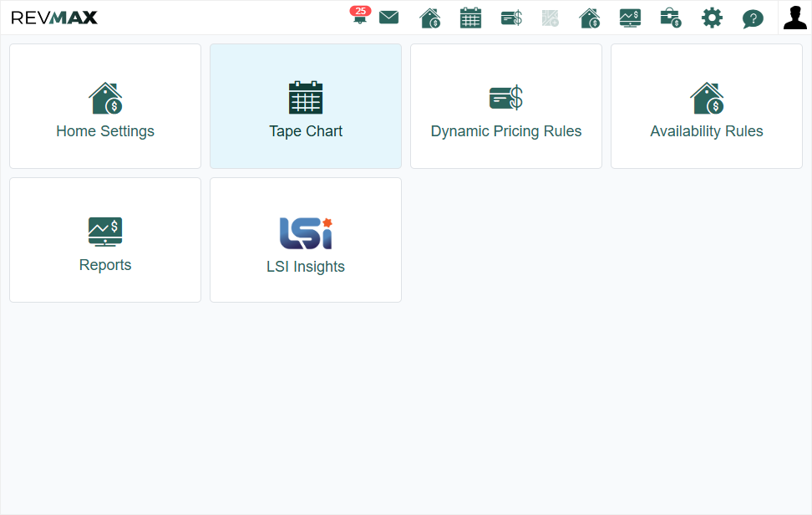Open the LSI Insights card
Viewport: 812px width, 515px height.
pyautogui.click(x=306, y=240)
